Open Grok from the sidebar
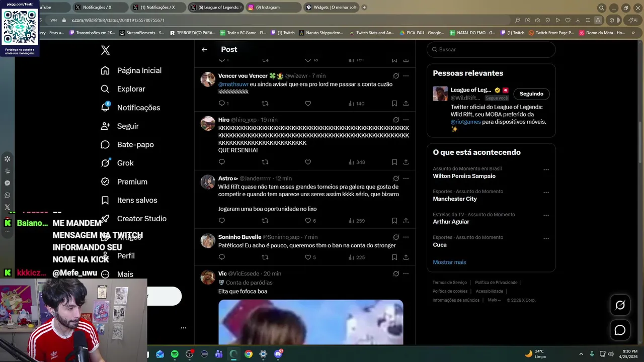This screenshot has width=644, height=362. [x=117, y=163]
